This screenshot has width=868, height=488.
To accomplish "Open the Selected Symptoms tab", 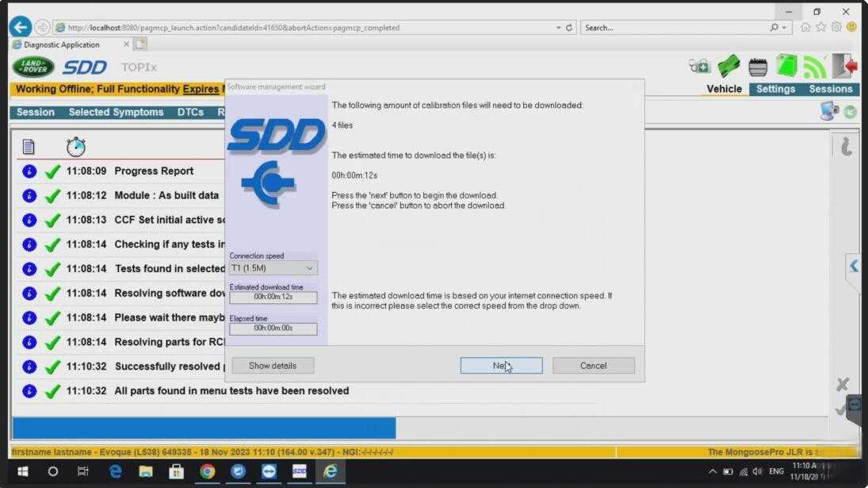I will [117, 113].
